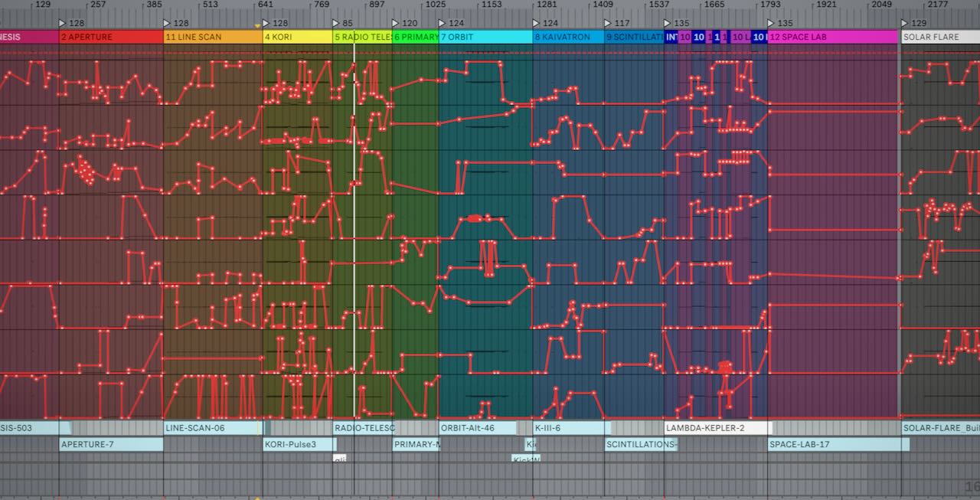Select the KORI-Pulse3 clip
Image resolution: width=980 pixels, height=500 pixels.
click(299, 444)
